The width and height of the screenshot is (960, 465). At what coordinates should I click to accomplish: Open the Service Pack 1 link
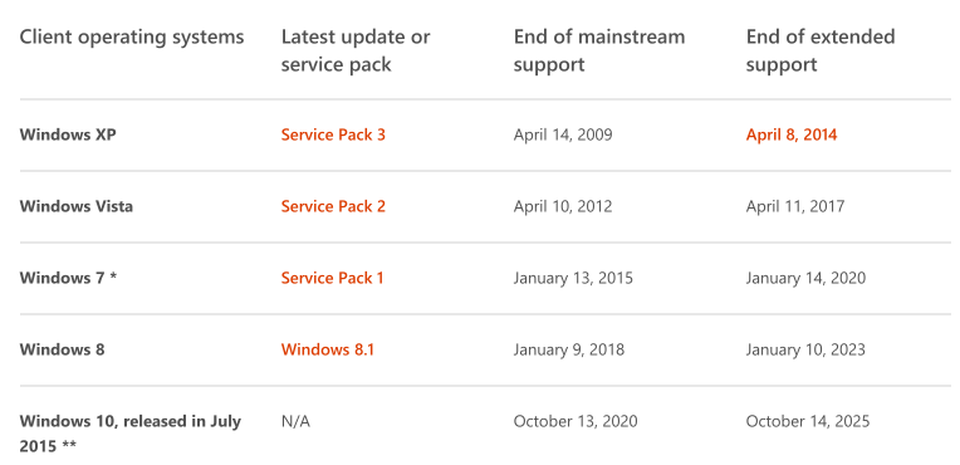click(x=332, y=278)
